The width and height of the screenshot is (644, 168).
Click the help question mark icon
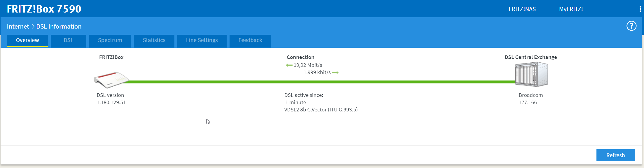pos(631,26)
